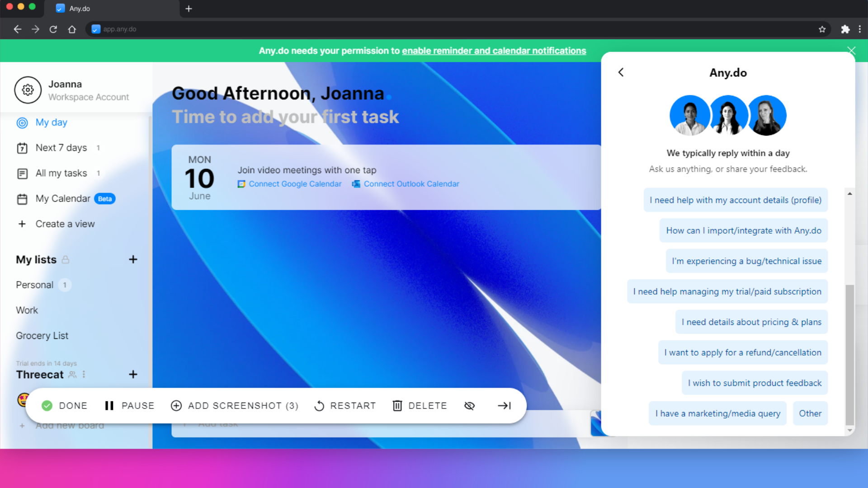Image resolution: width=868 pixels, height=488 pixels.
Task: Select How can I import/integrate with Any.do
Action: coord(744,230)
